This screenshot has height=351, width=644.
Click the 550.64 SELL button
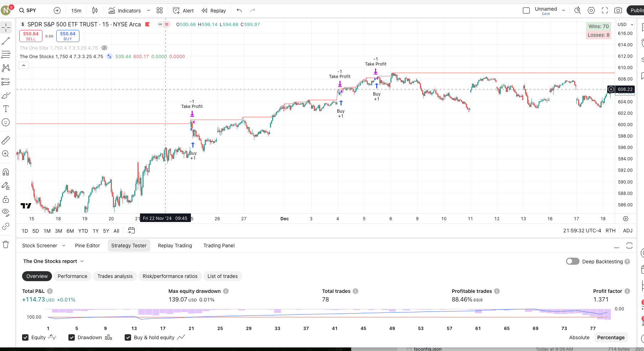31,36
